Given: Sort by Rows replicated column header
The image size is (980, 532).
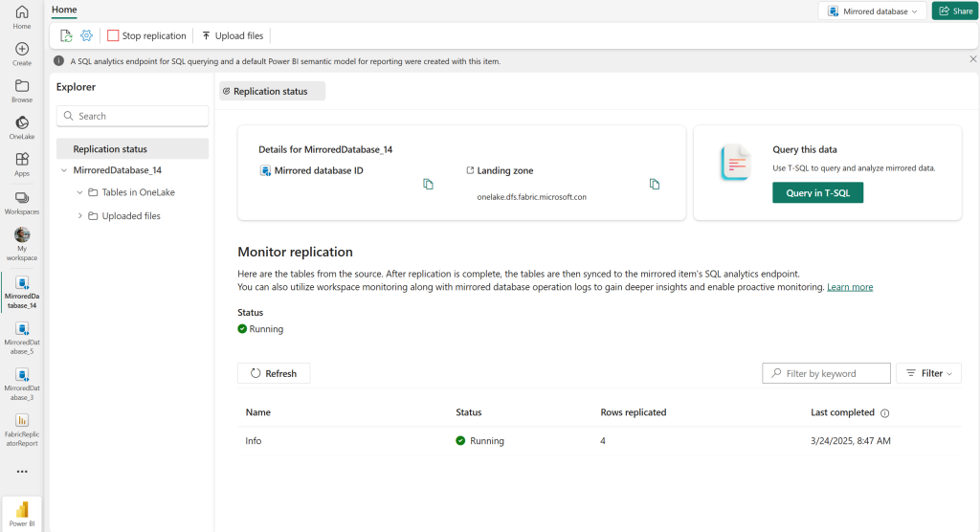Looking at the screenshot, I should coord(634,412).
